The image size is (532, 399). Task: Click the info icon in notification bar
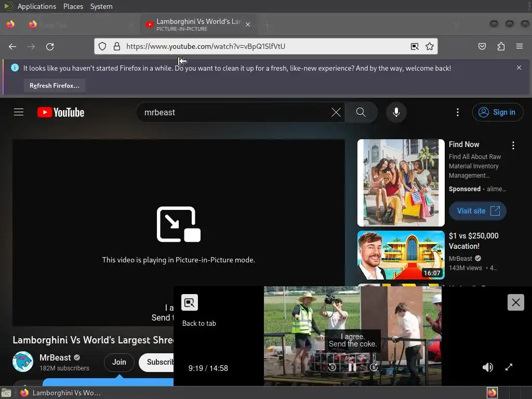[x=15, y=68]
